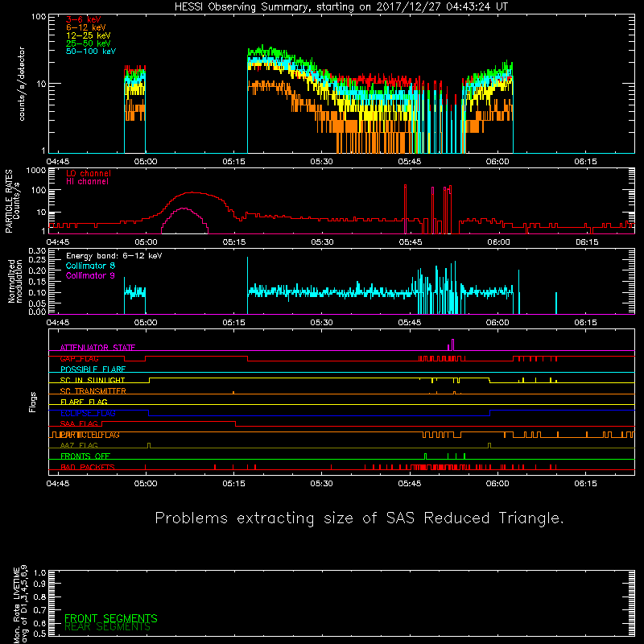644x644 pixels.
Task: Click the 'Energy band: 6-12 keV' caption
Action: pos(114,256)
